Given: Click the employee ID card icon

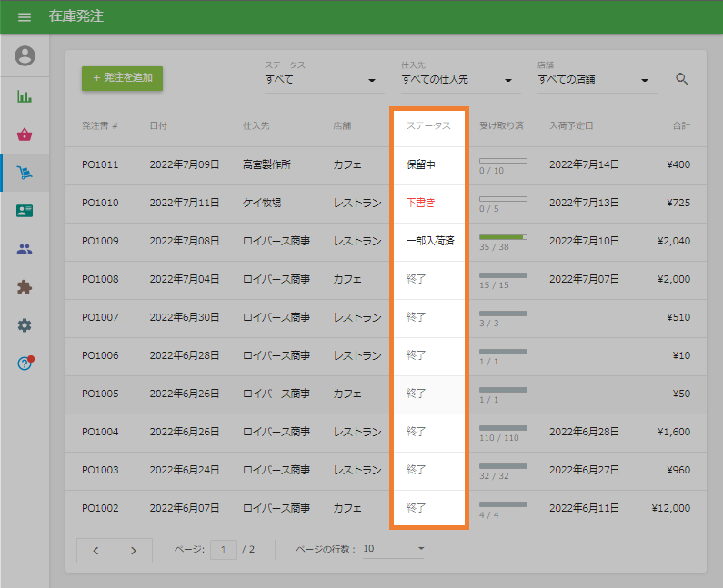Looking at the screenshot, I should tap(25, 211).
